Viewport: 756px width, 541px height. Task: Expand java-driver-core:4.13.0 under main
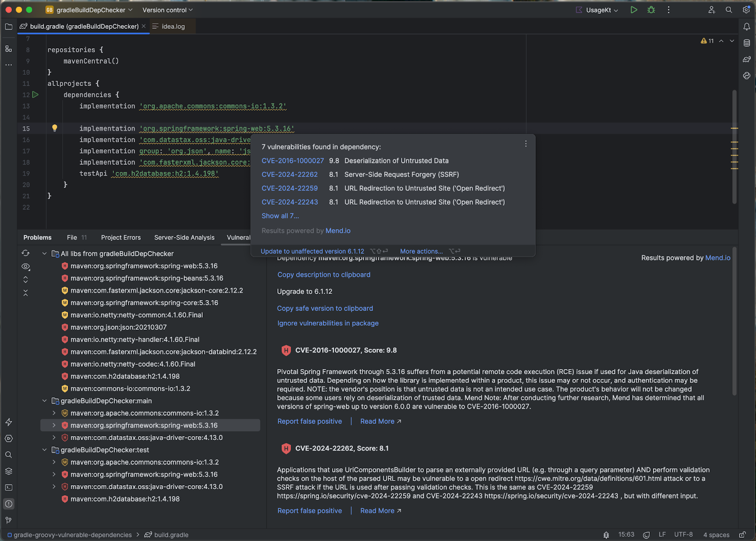pyautogui.click(x=54, y=438)
